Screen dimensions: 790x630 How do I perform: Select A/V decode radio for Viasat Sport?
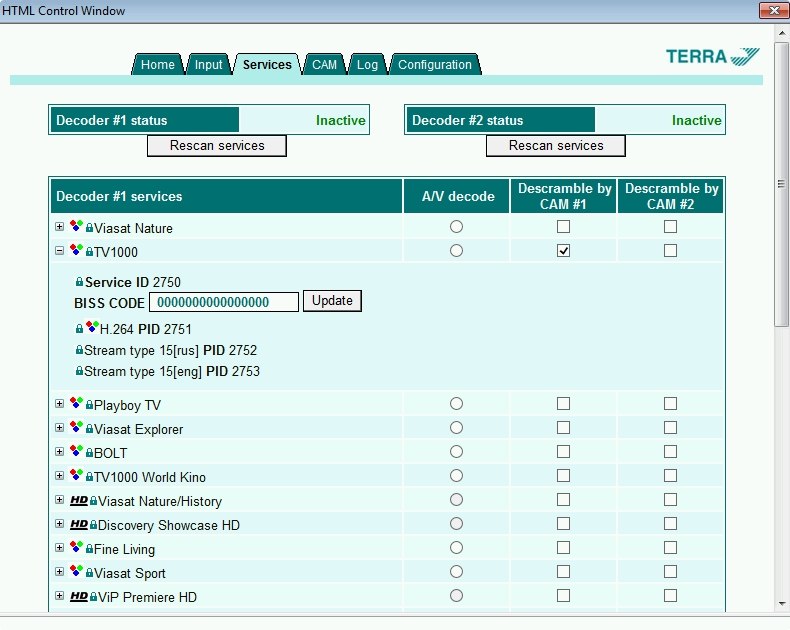pos(456,572)
